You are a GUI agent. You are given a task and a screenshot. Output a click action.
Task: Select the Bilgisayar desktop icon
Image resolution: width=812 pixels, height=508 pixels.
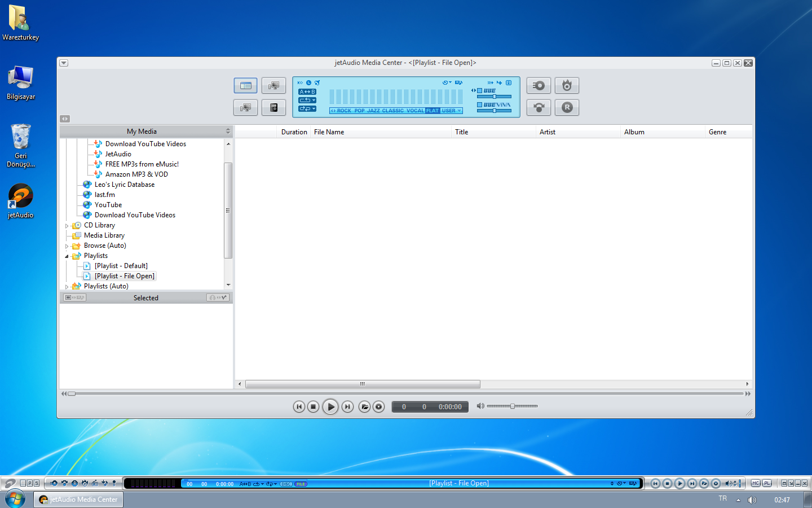click(21, 82)
